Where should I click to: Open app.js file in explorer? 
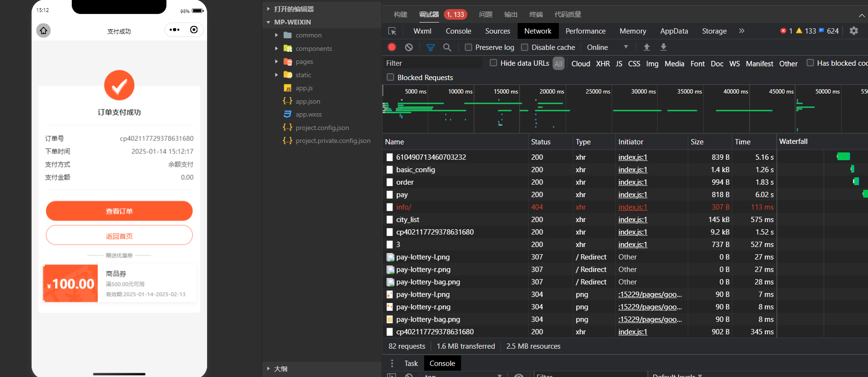coord(304,88)
